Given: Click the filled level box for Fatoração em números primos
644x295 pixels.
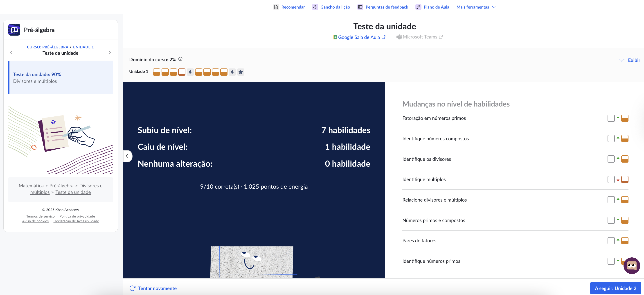Looking at the screenshot, I should coord(625,118).
